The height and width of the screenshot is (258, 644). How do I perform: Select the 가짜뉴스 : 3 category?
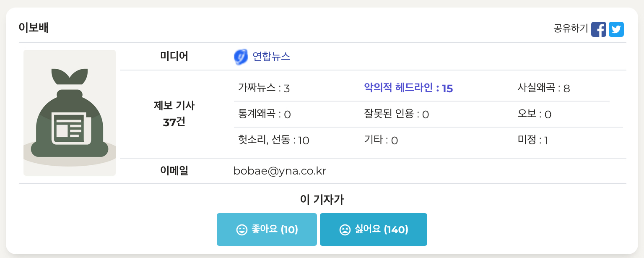(x=264, y=88)
